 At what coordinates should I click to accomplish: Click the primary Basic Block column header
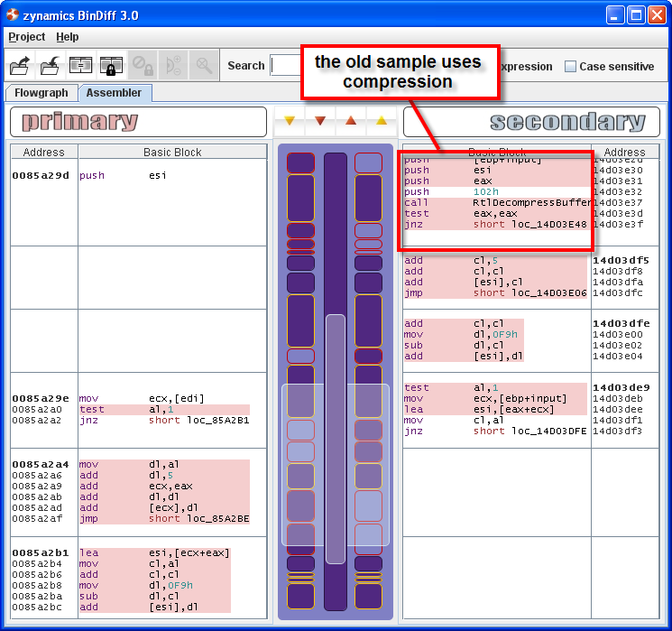[172, 153]
